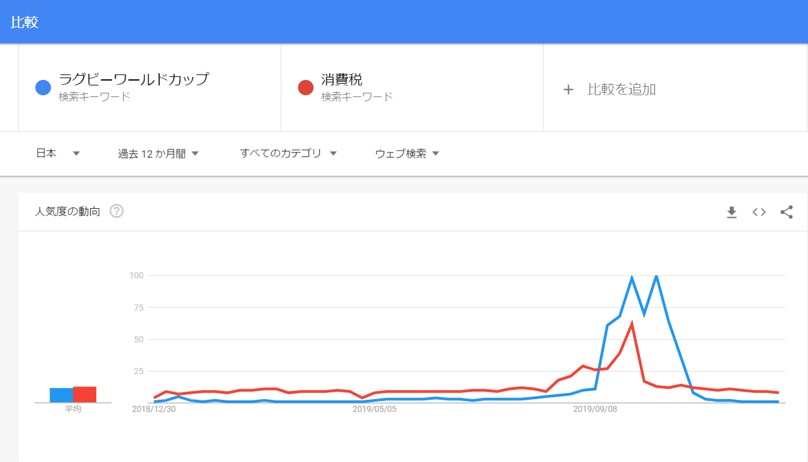This screenshot has height=462, width=808.
Task: Click the blue dot beside ラグビーワールドカップ
Action: pyautogui.click(x=43, y=88)
